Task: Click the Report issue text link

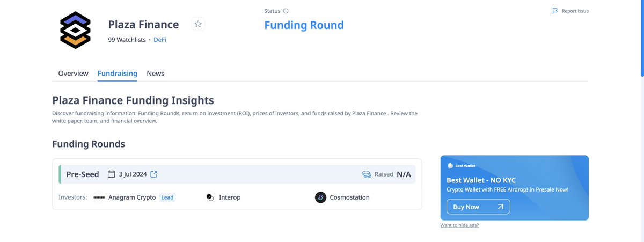Action: (x=575, y=11)
